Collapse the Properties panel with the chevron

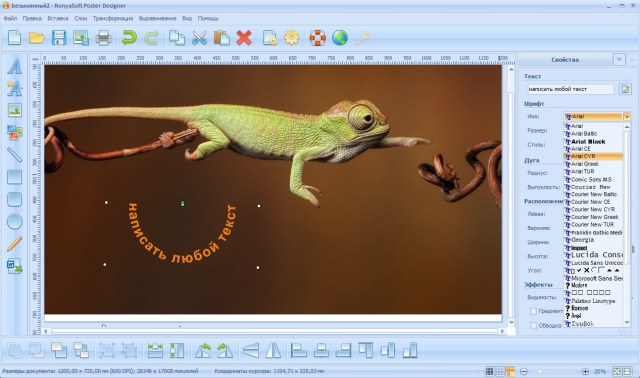point(619,60)
